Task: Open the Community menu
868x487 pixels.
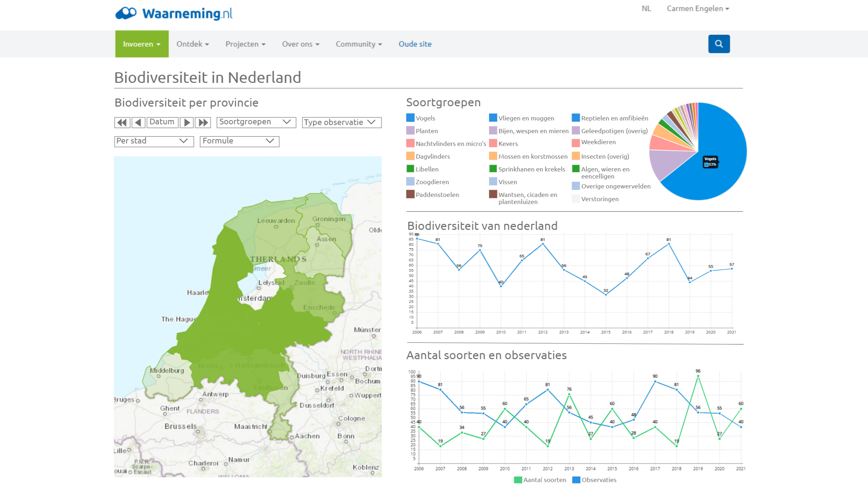Action: tap(359, 44)
